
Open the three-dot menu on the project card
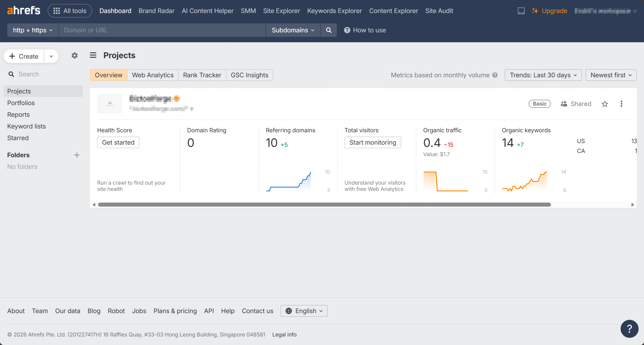[621, 104]
